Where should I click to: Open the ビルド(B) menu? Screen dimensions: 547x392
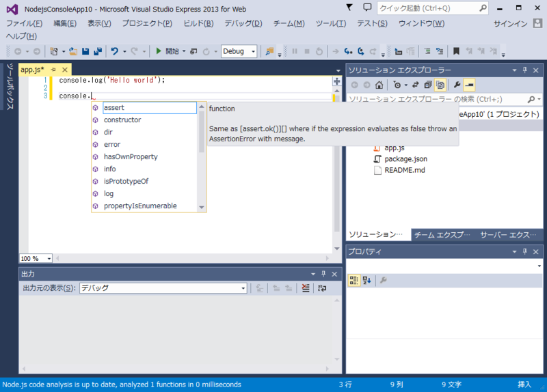(x=198, y=23)
